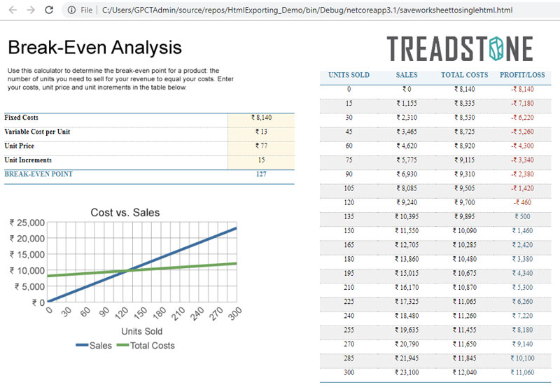Click the profit/loss cell -₹ 8,140
The image size is (560, 392).
[522, 90]
